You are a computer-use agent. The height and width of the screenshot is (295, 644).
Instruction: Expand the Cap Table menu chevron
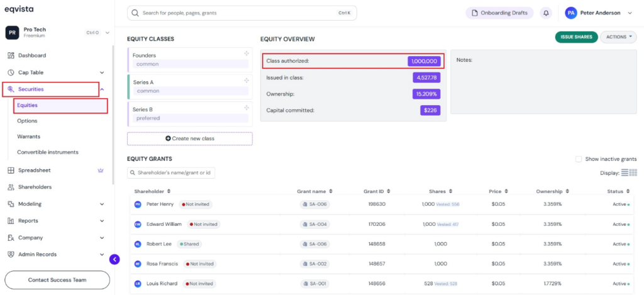coord(103,73)
